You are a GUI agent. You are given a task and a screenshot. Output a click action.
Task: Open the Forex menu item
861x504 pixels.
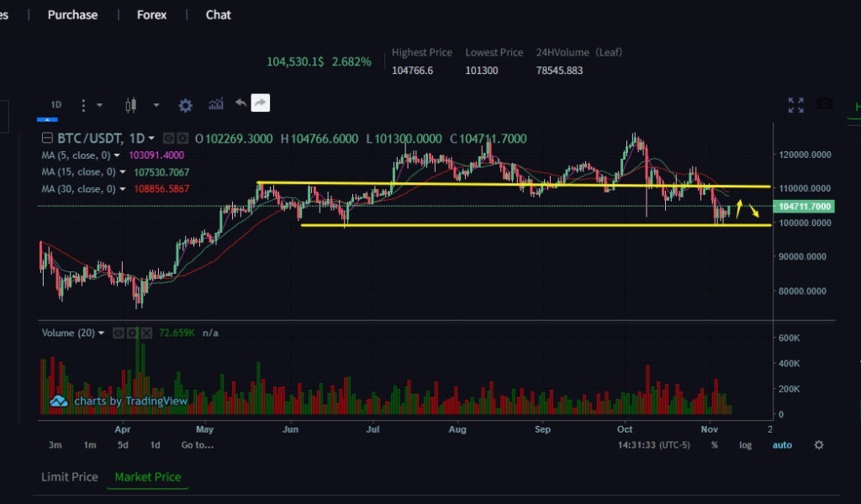(151, 15)
